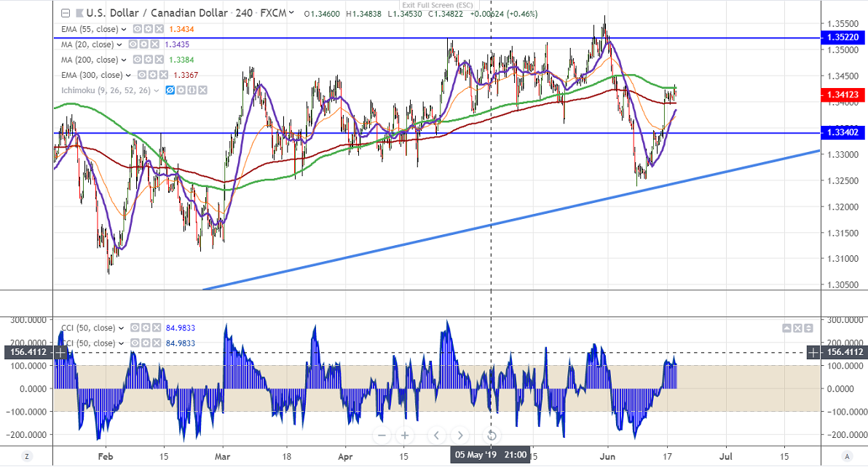868x467 pixels.
Task: Click the 1.35220 horizontal line price label
Action: click(x=843, y=38)
